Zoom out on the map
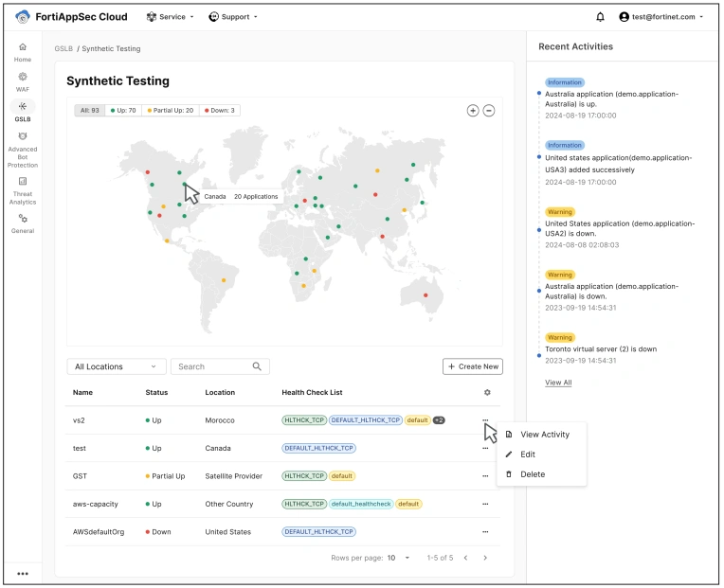 [489, 111]
